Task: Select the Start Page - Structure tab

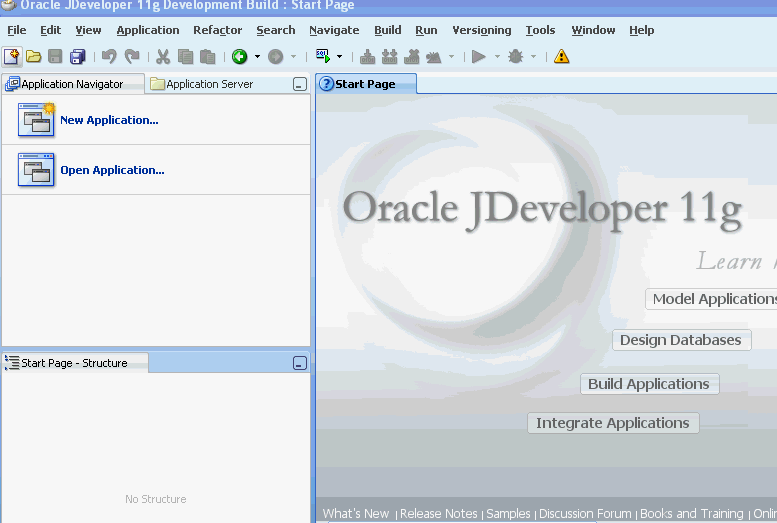Action: point(74,363)
